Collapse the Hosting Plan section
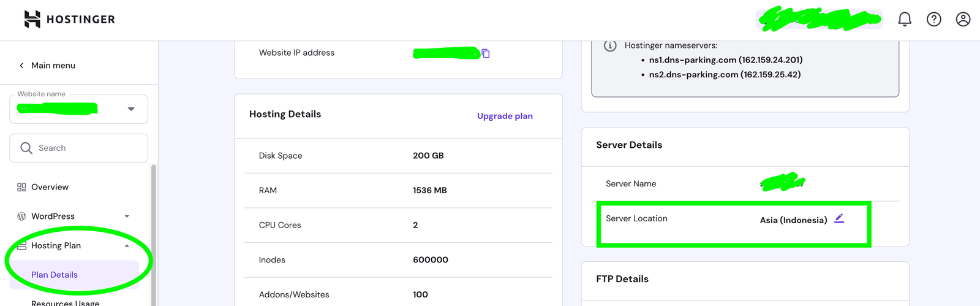The height and width of the screenshot is (306, 980). tap(127, 246)
